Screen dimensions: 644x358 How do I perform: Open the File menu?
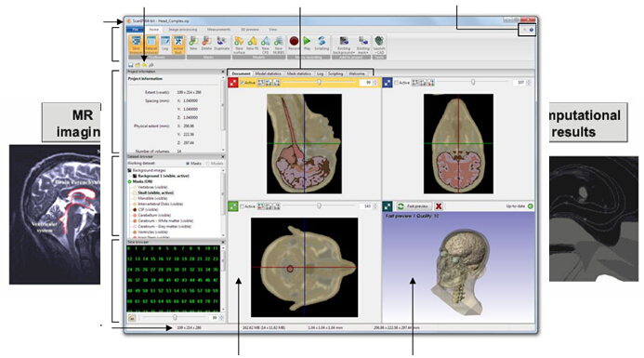[x=135, y=30]
